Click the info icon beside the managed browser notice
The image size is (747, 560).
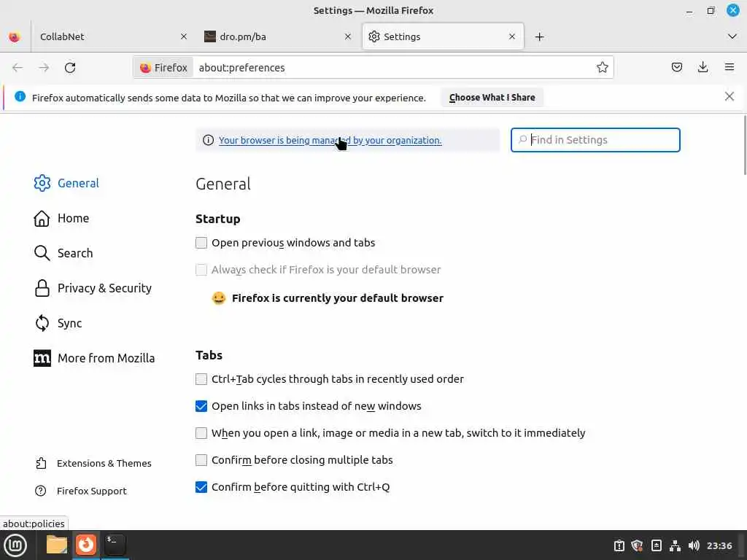pyautogui.click(x=208, y=140)
